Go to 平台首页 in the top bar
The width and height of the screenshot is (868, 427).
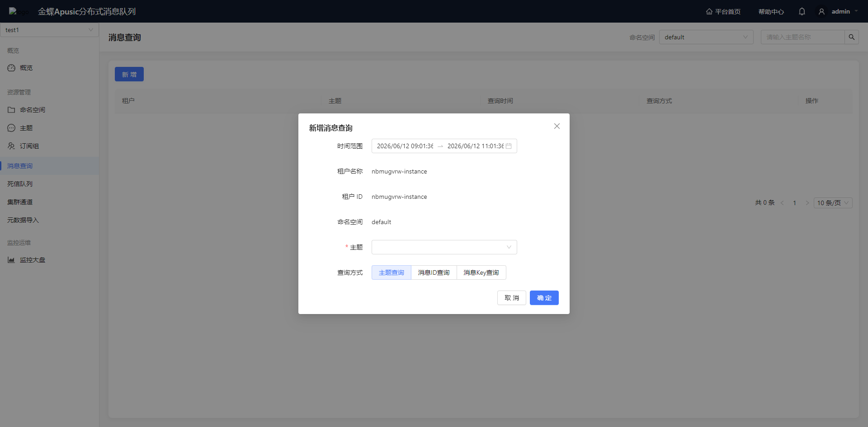coord(723,11)
